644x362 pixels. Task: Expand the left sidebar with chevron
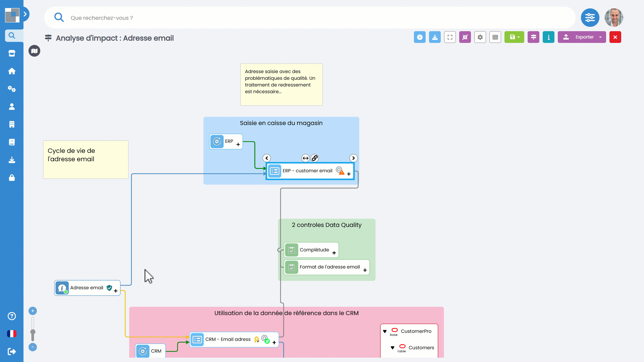(x=25, y=14)
